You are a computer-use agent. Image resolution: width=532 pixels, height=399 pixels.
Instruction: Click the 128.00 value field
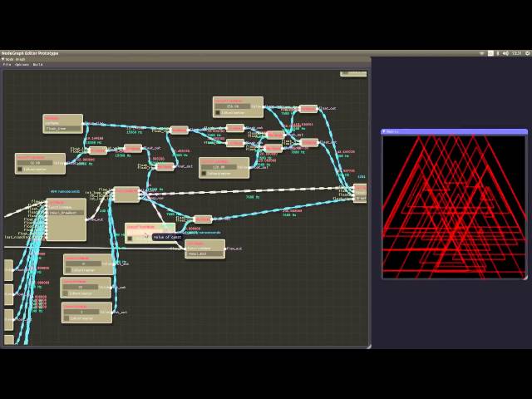pyautogui.click(x=219, y=167)
